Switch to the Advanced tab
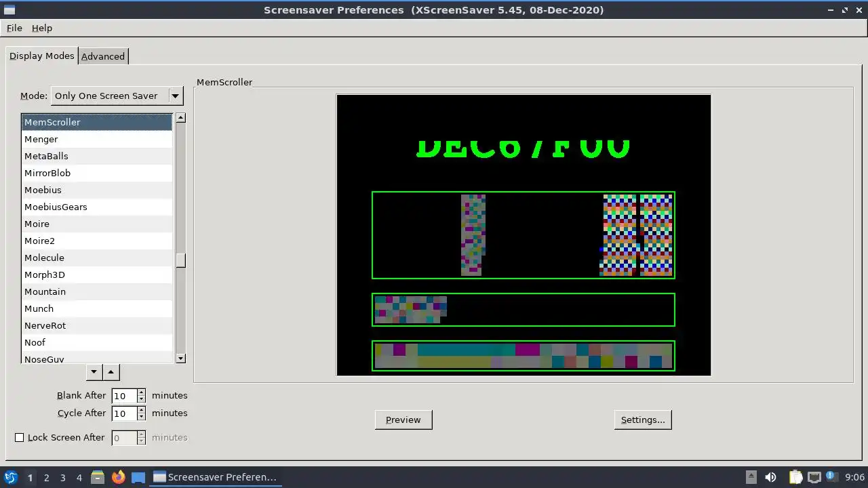This screenshot has height=488, width=868. click(x=103, y=56)
